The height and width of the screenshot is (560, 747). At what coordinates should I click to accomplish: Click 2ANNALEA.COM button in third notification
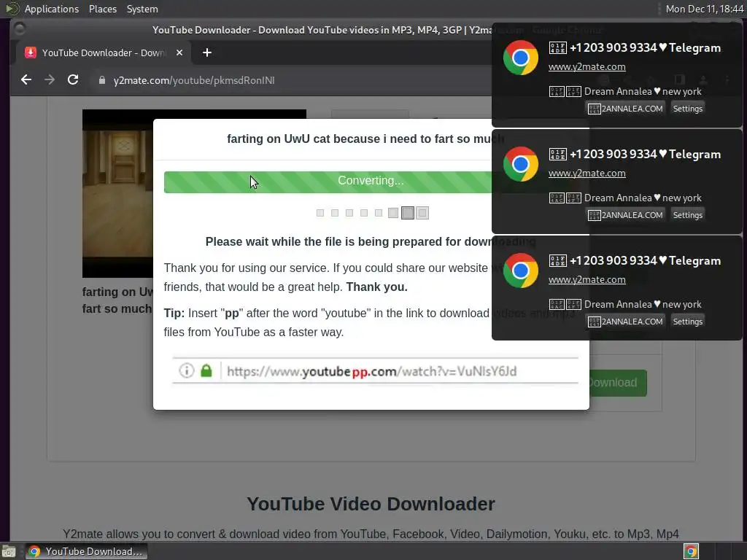(x=625, y=322)
